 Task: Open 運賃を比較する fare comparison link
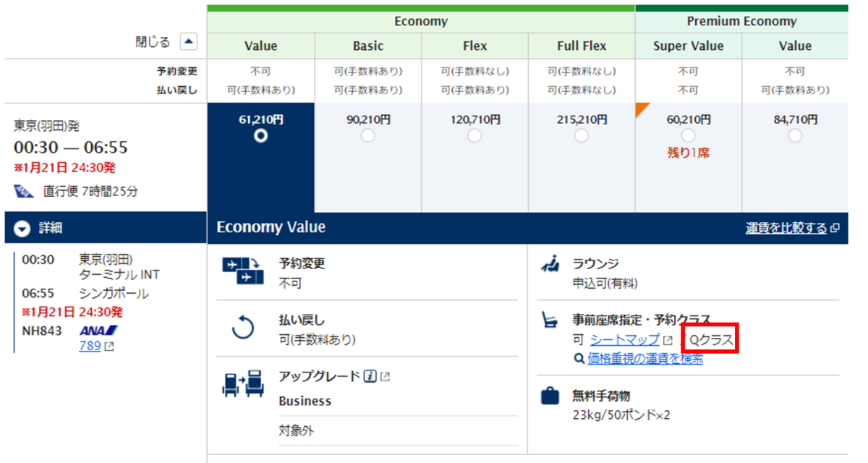click(x=786, y=228)
